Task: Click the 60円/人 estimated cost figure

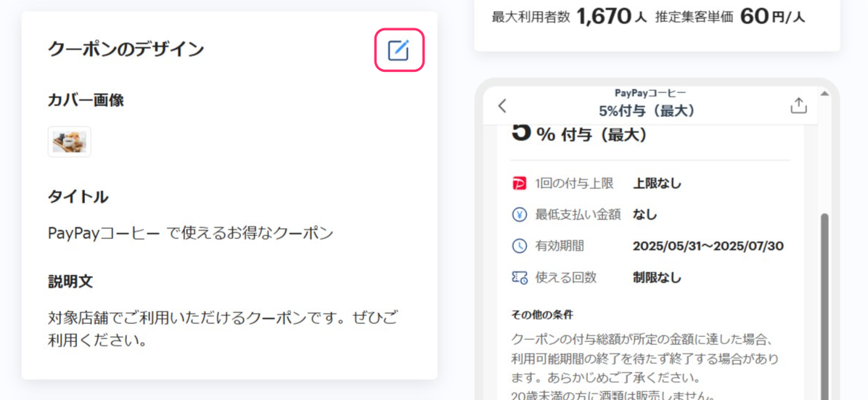Action: coord(772,17)
